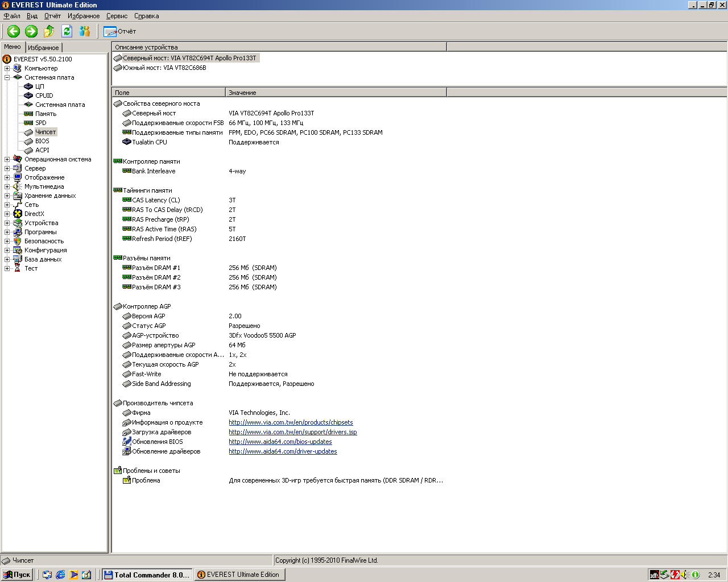Open the aida64.com driver-updates link
Viewport: 728px width, 582px height.
[x=283, y=451]
